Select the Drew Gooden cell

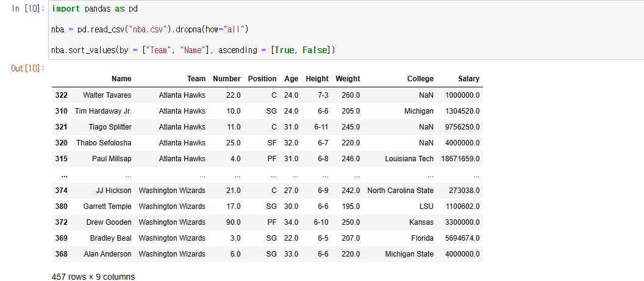109,222
